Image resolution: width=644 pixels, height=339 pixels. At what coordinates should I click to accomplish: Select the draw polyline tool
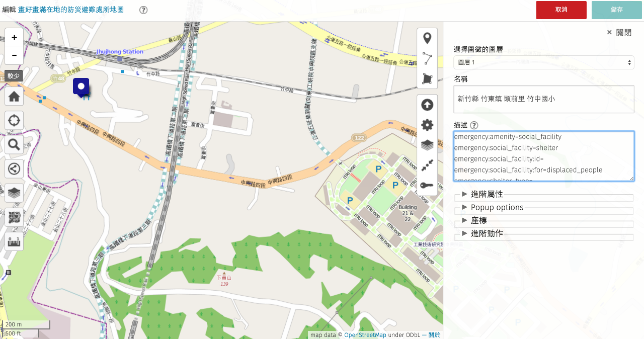click(427, 59)
